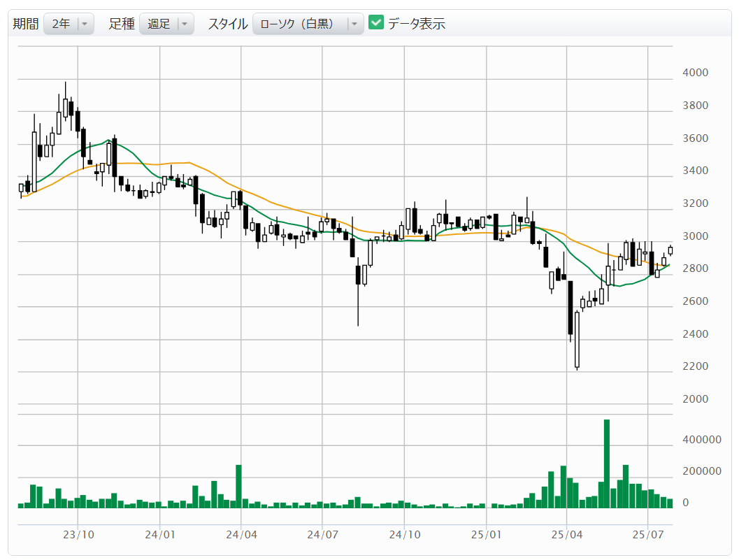The image size is (739, 560).
Task: Uncheck the データ表示 checkbox
Action: coord(375,22)
